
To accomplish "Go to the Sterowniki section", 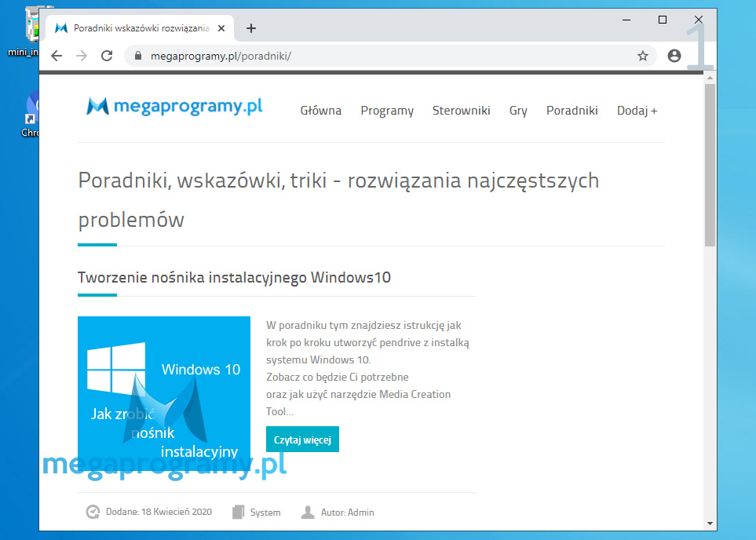I will coord(462,111).
